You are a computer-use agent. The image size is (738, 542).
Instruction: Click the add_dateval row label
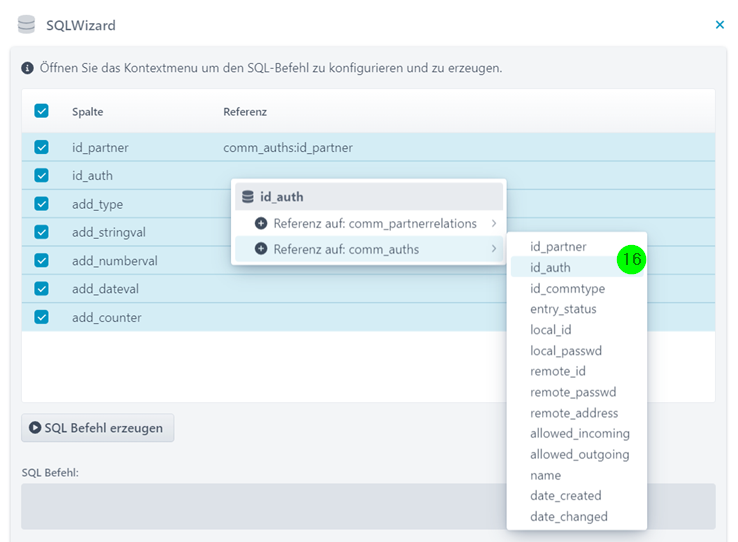(x=105, y=289)
